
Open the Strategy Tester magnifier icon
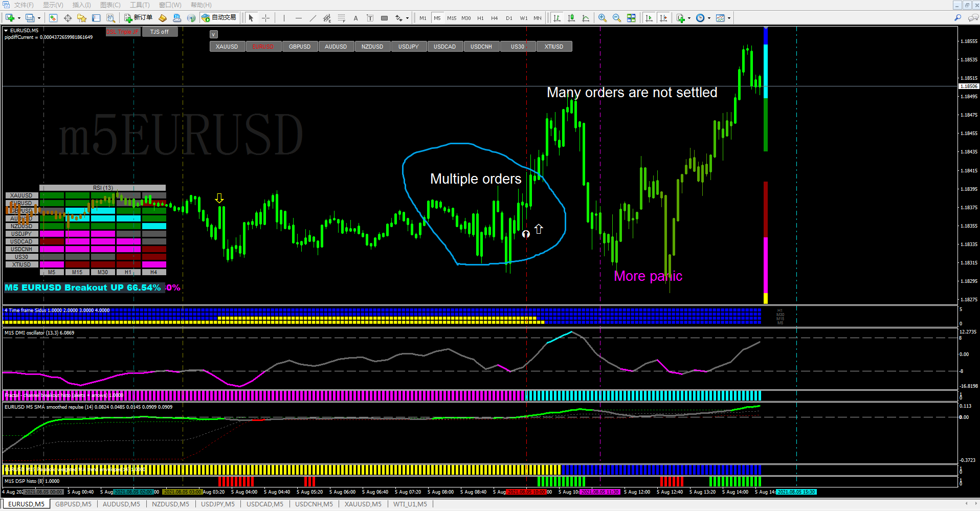click(x=110, y=18)
